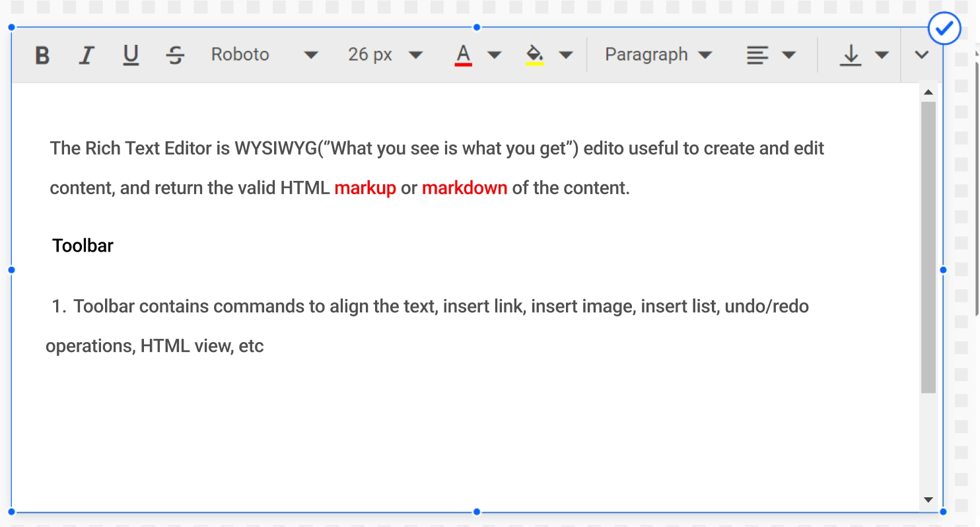Click the scrollbar down arrow
Image resolution: width=980 pixels, height=527 pixels.
[x=928, y=500]
